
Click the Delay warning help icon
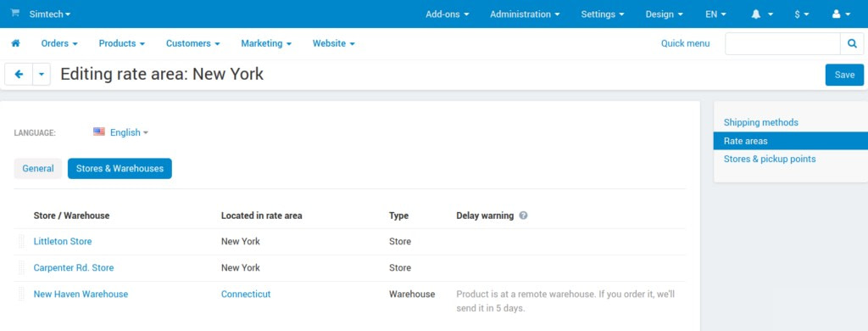(523, 216)
